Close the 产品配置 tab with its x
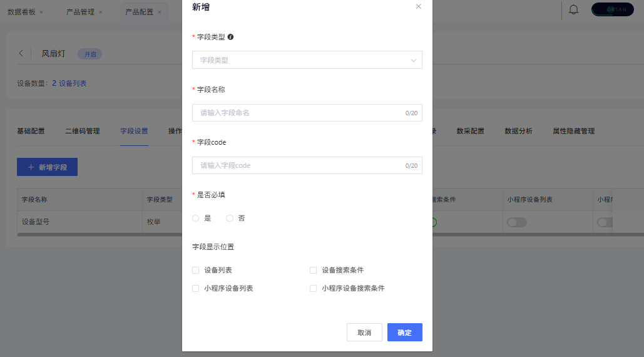Viewport: 644px width, 357px height. 160,12
